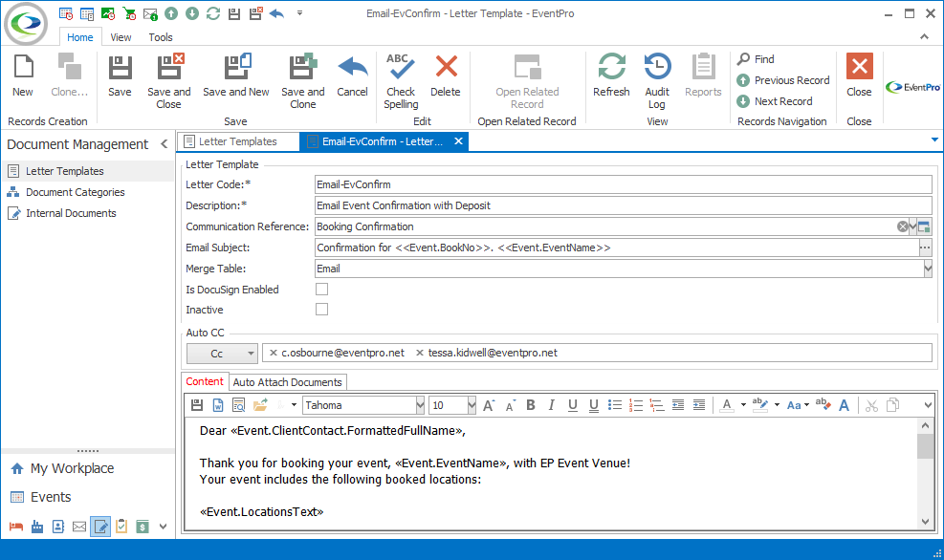Remove tessa.kidwell@eventpro.net from Auto CC

tap(420, 353)
